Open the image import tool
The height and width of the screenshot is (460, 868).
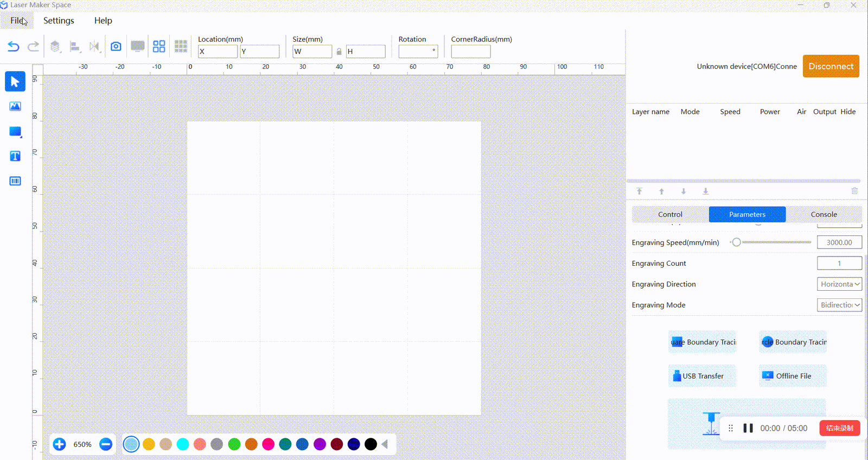(x=15, y=106)
